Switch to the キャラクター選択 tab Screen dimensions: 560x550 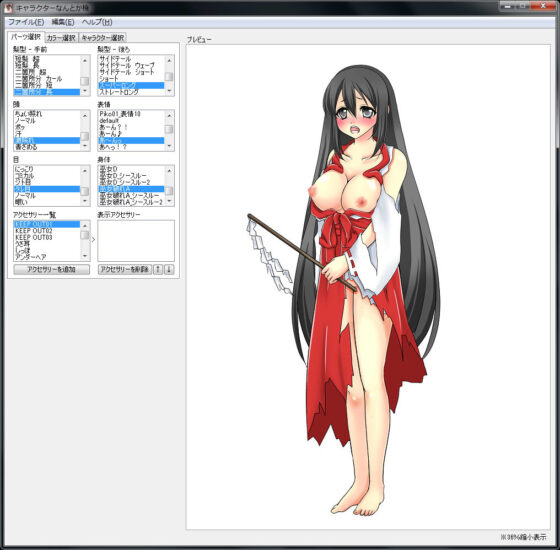[x=102, y=38]
